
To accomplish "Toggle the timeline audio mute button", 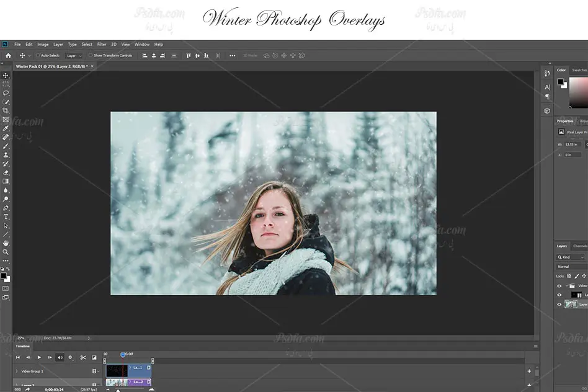I will click(60, 357).
